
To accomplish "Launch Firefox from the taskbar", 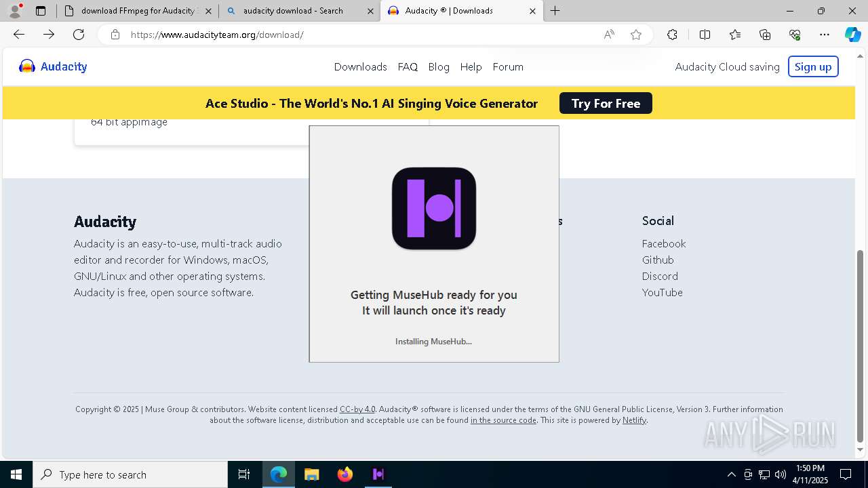I will coord(345,474).
